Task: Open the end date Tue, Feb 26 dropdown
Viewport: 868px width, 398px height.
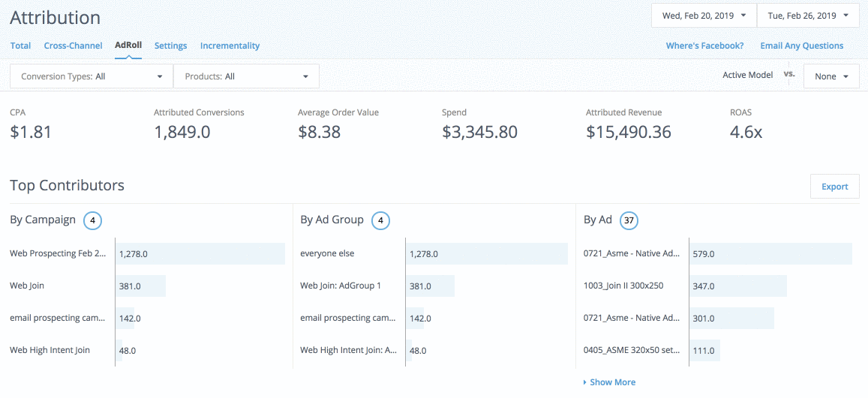Action: pos(807,16)
